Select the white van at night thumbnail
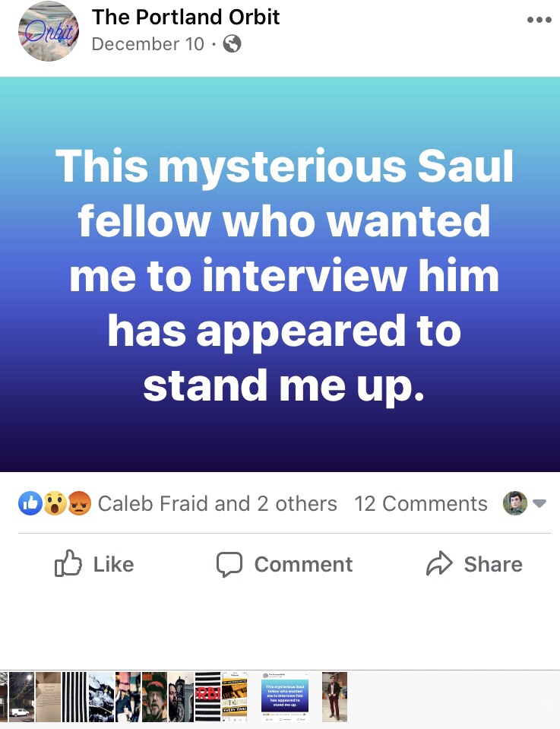Image resolution: width=560 pixels, height=729 pixels. 21,696
